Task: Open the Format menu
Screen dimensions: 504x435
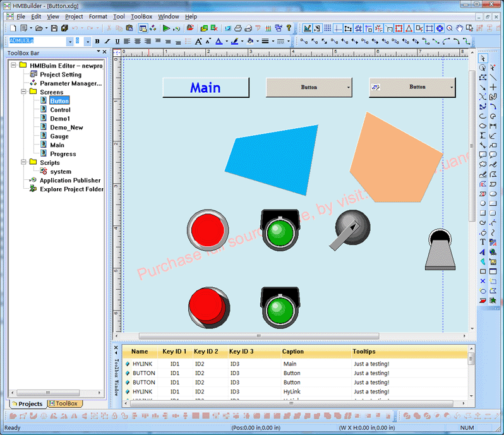Action: (x=98, y=16)
